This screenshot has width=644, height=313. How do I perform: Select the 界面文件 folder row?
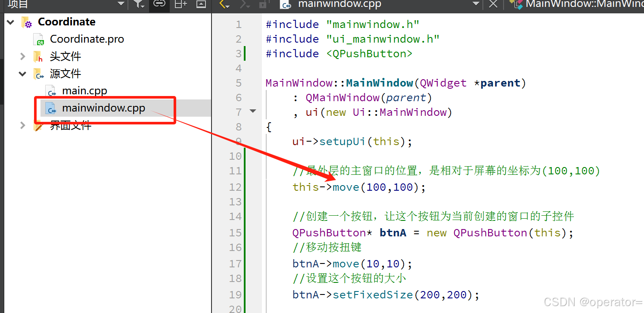pyautogui.click(x=71, y=125)
